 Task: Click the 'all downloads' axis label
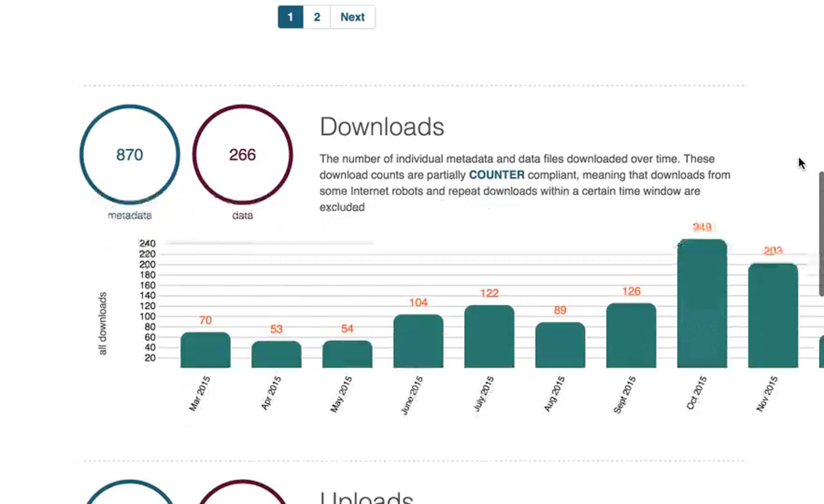coord(103,323)
